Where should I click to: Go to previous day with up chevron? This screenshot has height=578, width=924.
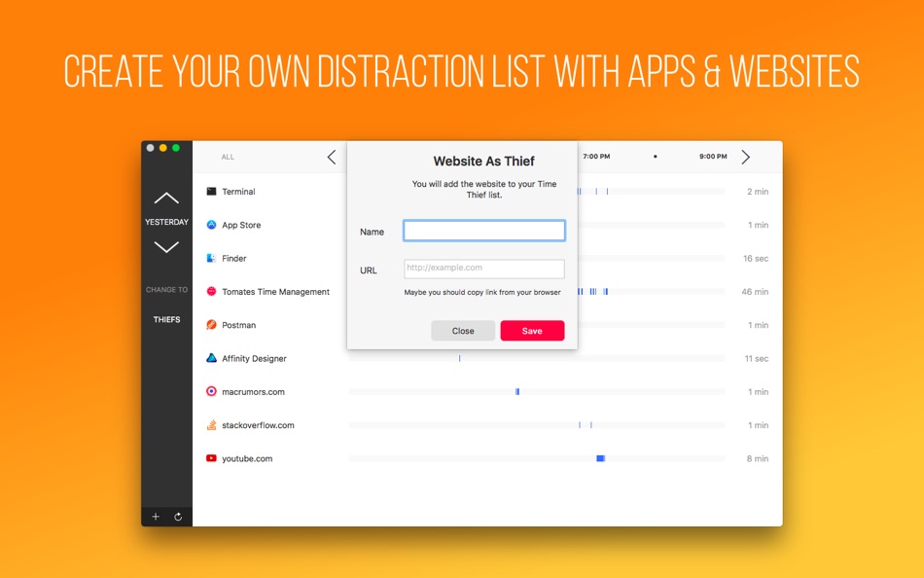click(x=166, y=199)
